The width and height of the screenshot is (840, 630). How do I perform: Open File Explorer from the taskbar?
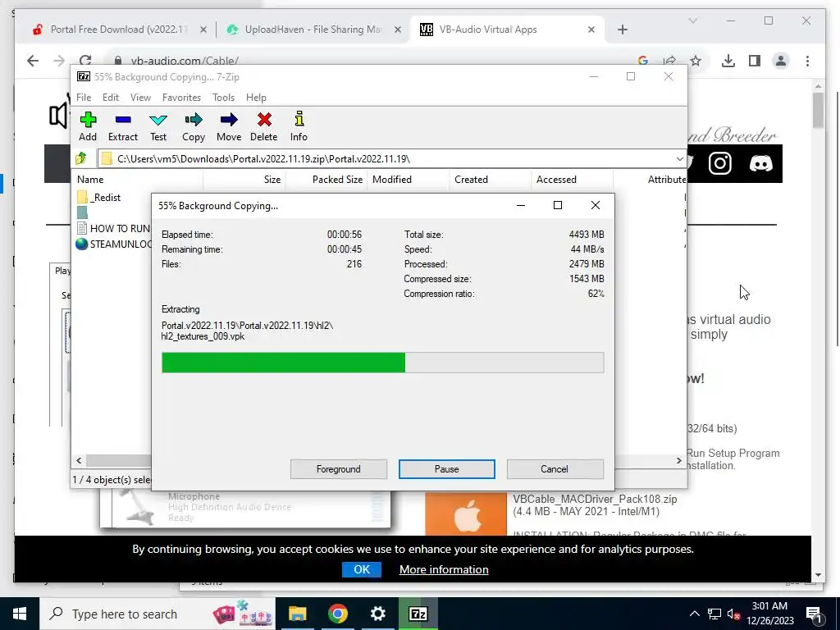point(297,614)
